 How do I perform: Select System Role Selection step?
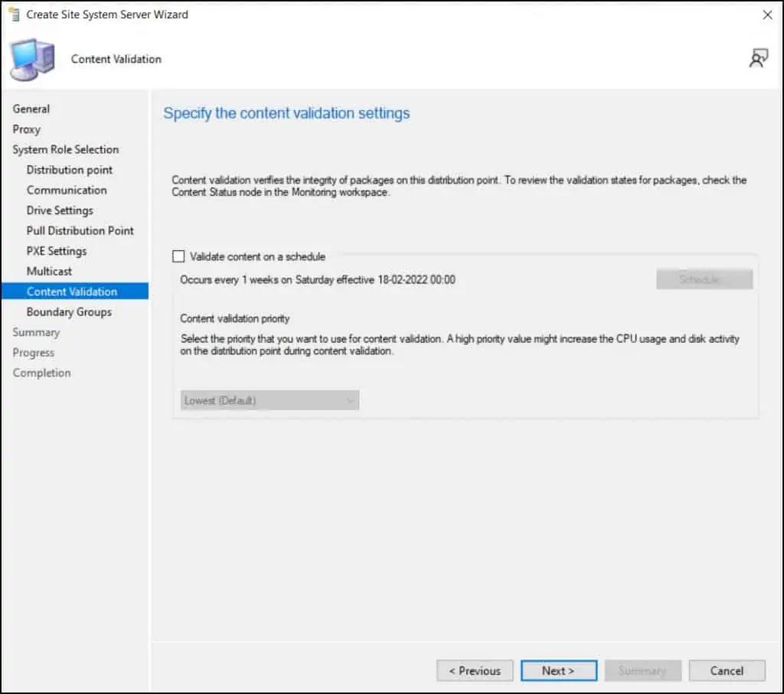point(66,149)
